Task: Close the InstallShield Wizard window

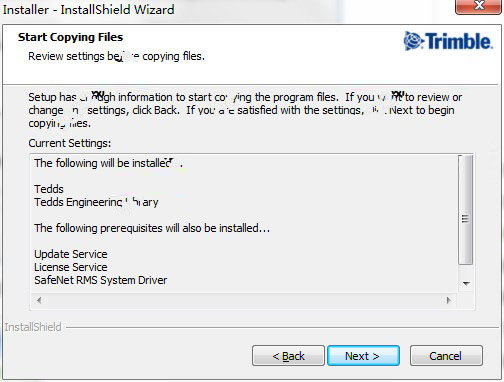Action: pyautogui.click(x=479, y=6)
